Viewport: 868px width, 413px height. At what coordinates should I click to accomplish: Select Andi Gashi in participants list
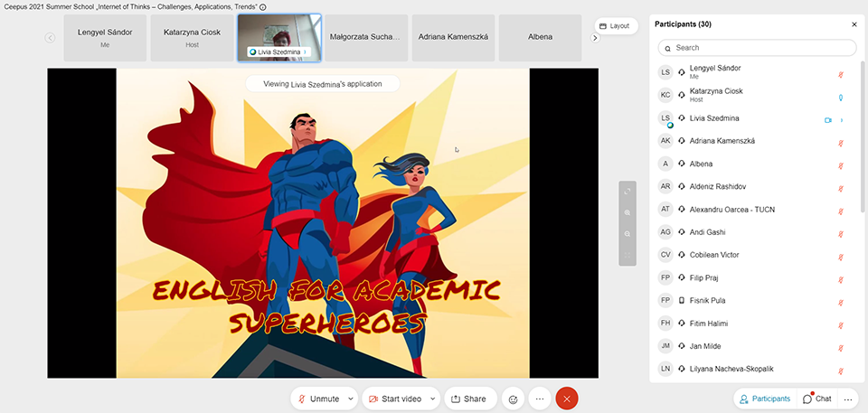coord(753,232)
